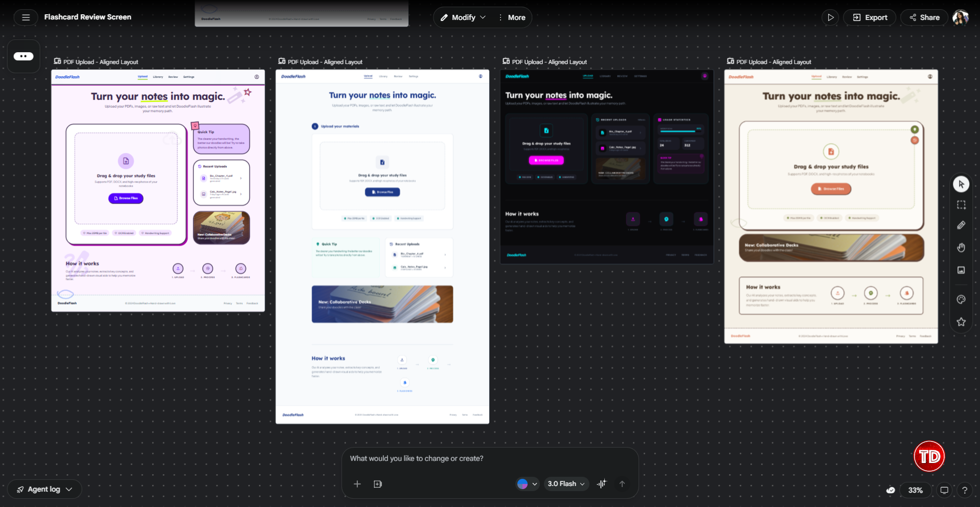The width and height of the screenshot is (980, 507).
Task: Click the voice input waveform icon
Action: pos(602,484)
